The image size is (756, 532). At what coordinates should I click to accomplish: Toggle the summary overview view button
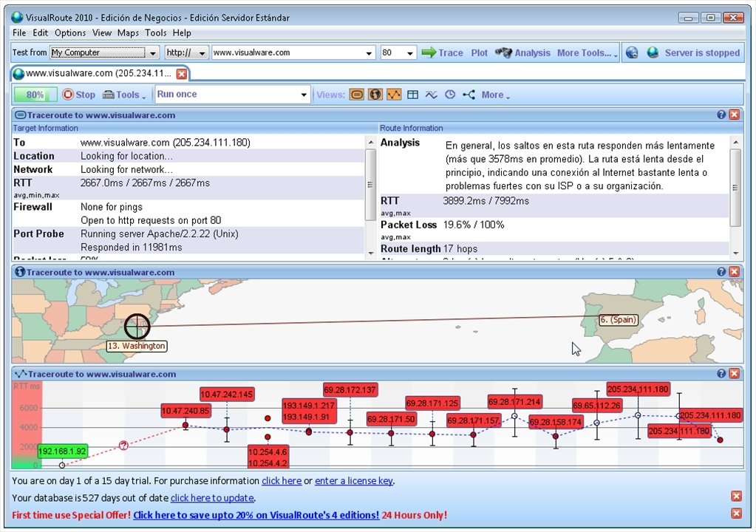[357, 95]
